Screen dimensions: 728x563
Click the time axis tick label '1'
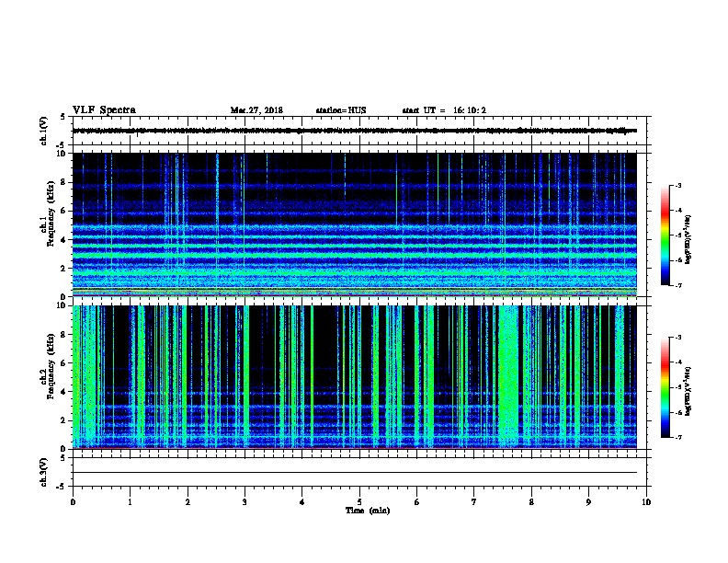(130, 502)
